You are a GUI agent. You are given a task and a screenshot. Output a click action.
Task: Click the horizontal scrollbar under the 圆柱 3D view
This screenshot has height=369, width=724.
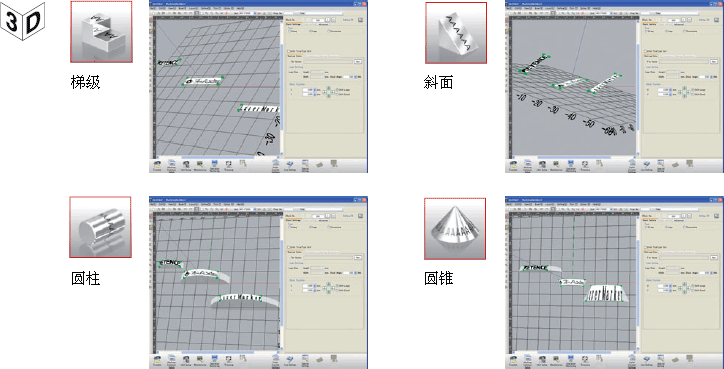[x=216, y=352]
